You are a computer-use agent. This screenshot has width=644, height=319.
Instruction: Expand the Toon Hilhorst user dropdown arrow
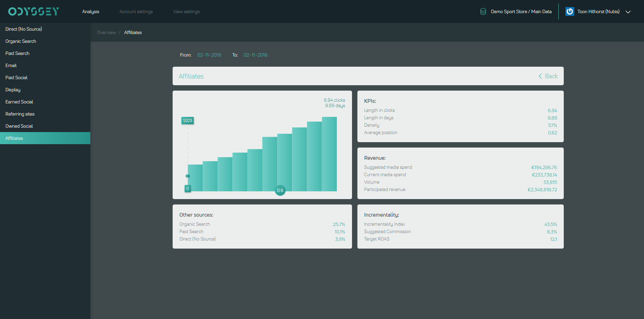coord(628,12)
